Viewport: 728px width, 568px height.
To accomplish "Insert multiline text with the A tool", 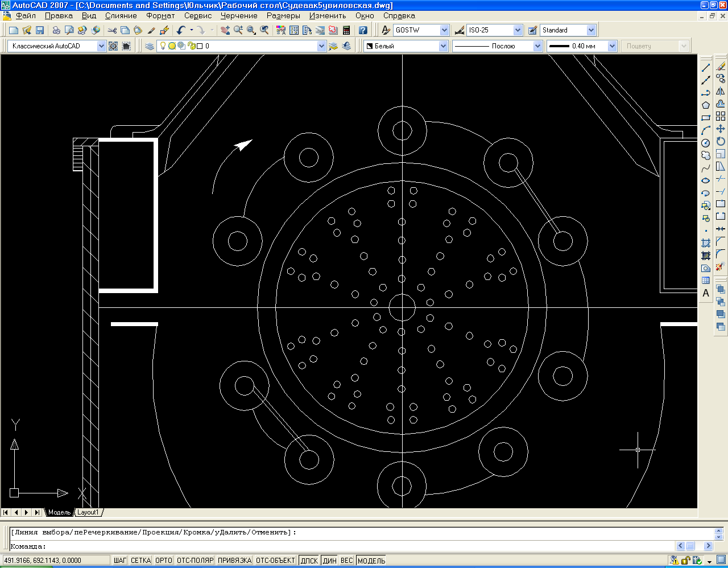I will 706,293.
